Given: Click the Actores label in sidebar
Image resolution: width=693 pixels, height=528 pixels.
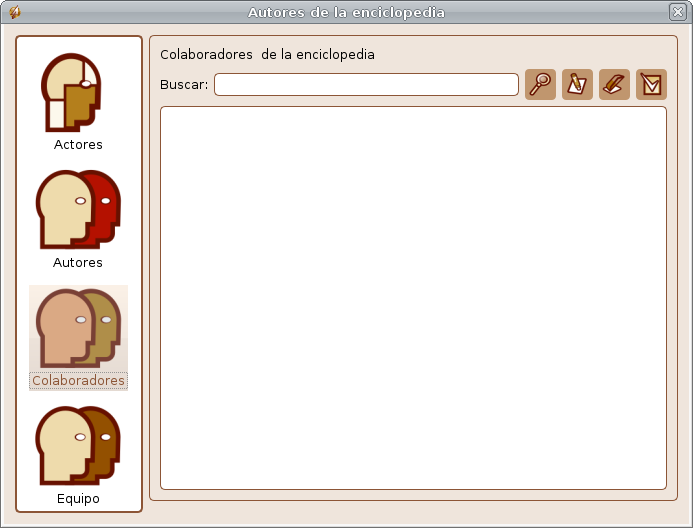Looking at the screenshot, I should click(78, 144).
